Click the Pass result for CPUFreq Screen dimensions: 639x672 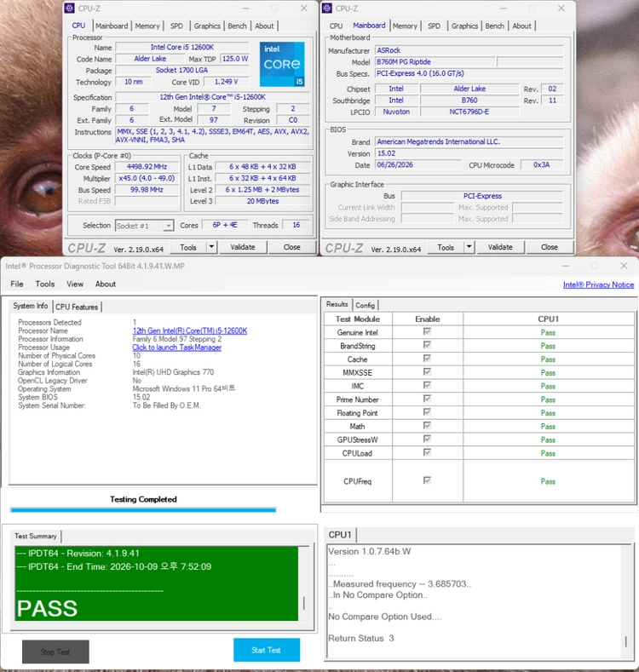(548, 481)
